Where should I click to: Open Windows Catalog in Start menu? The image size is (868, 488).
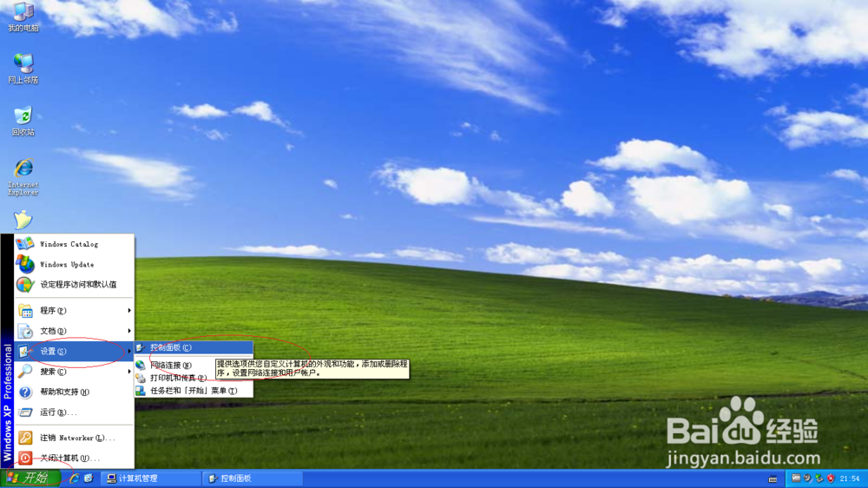click(74, 244)
